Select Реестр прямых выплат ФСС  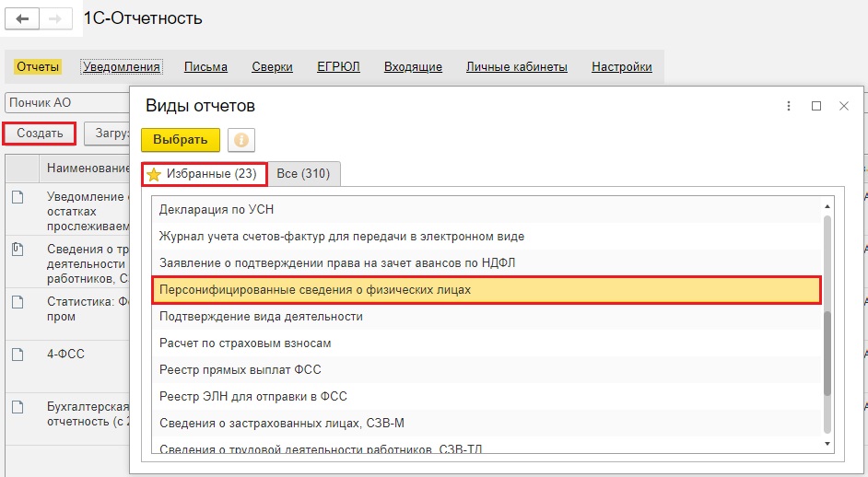coord(487,369)
